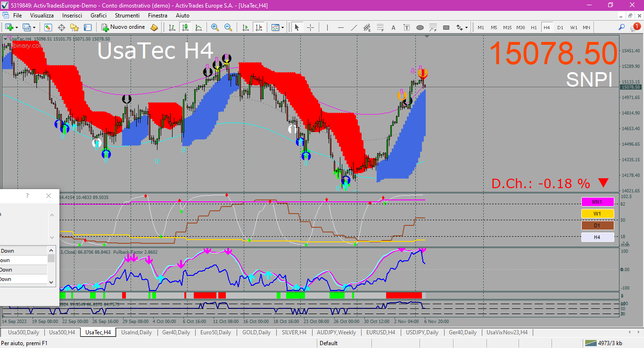This screenshot has height=348, width=644.
Task: Select the arrow cursor tool
Action: (297, 27)
